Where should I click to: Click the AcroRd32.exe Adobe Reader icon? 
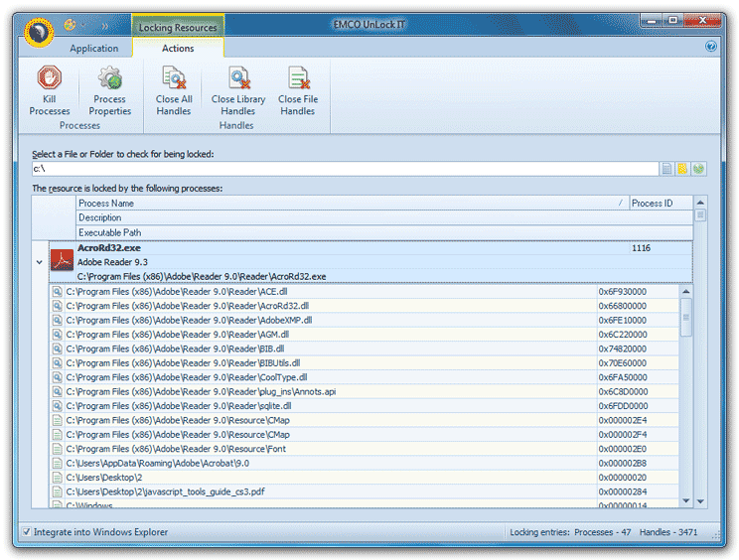tap(62, 260)
